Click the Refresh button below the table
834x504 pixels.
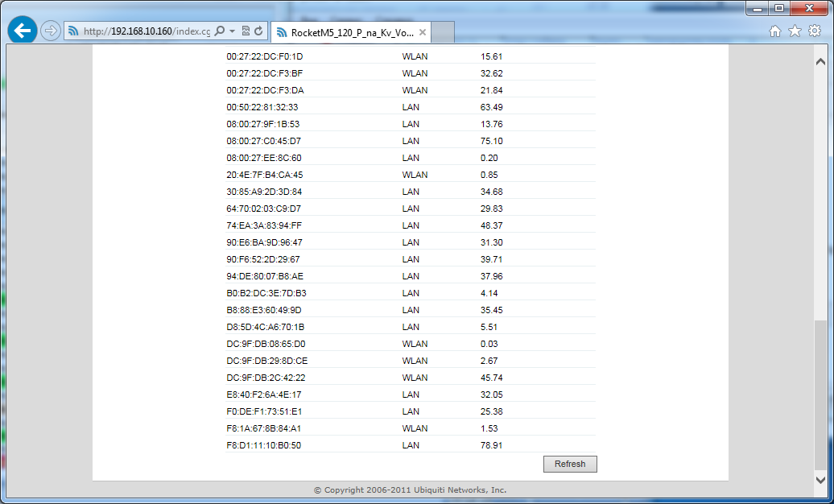click(x=570, y=464)
